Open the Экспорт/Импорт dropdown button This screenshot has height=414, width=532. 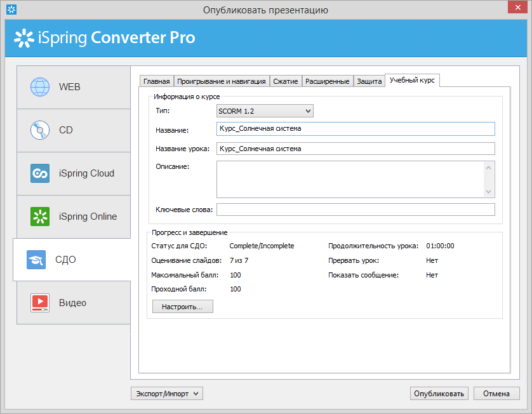click(167, 394)
